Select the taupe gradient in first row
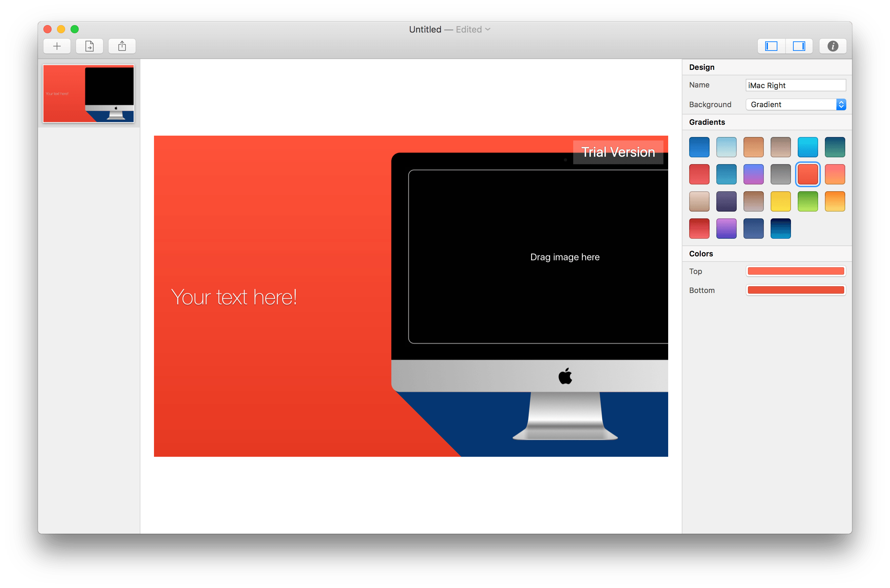890x588 pixels. pyautogui.click(x=780, y=147)
